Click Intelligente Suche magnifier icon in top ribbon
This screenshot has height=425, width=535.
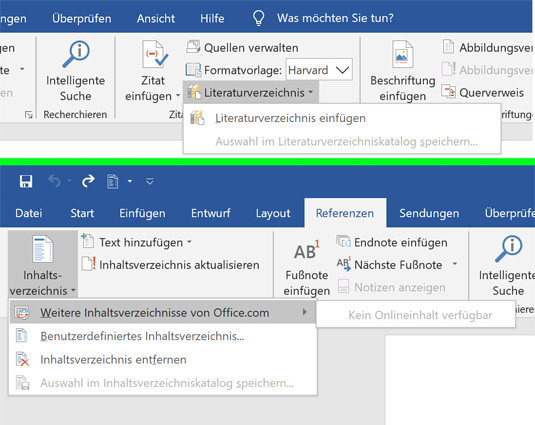pyautogui.click(x=76, y=55)
